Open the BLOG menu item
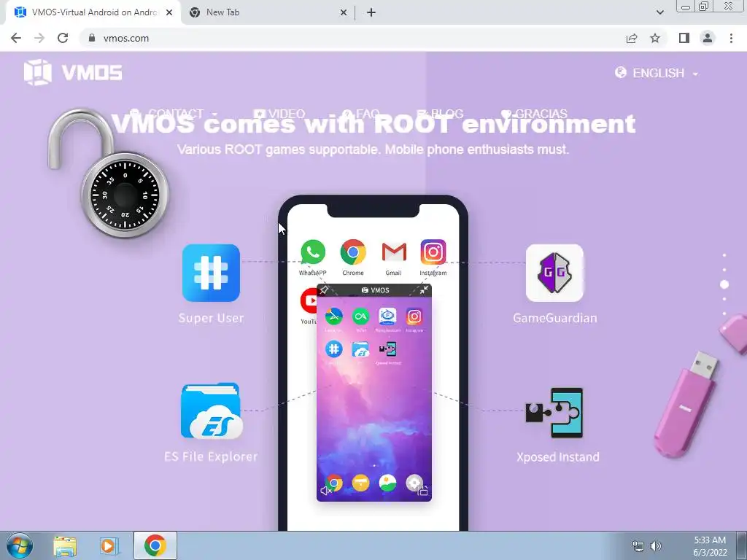The height and width of the screenshot is (560, 747). 440,114
